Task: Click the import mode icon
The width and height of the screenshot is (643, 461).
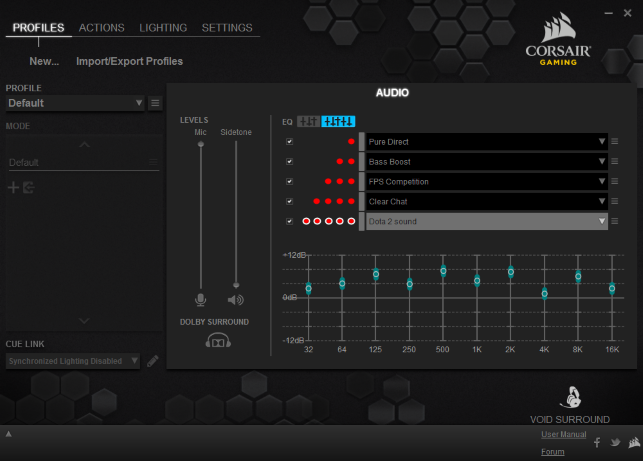Action: pos(28,187)
